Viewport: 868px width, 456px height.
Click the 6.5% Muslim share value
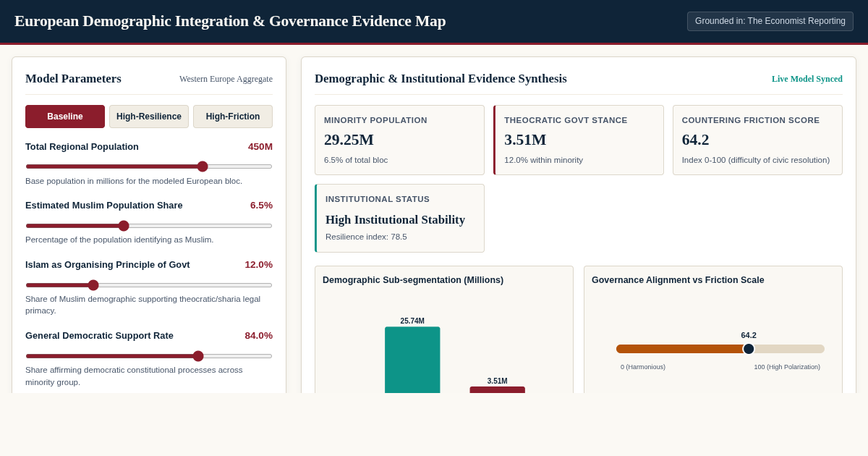pyautogui.click(x=261, y=206)
